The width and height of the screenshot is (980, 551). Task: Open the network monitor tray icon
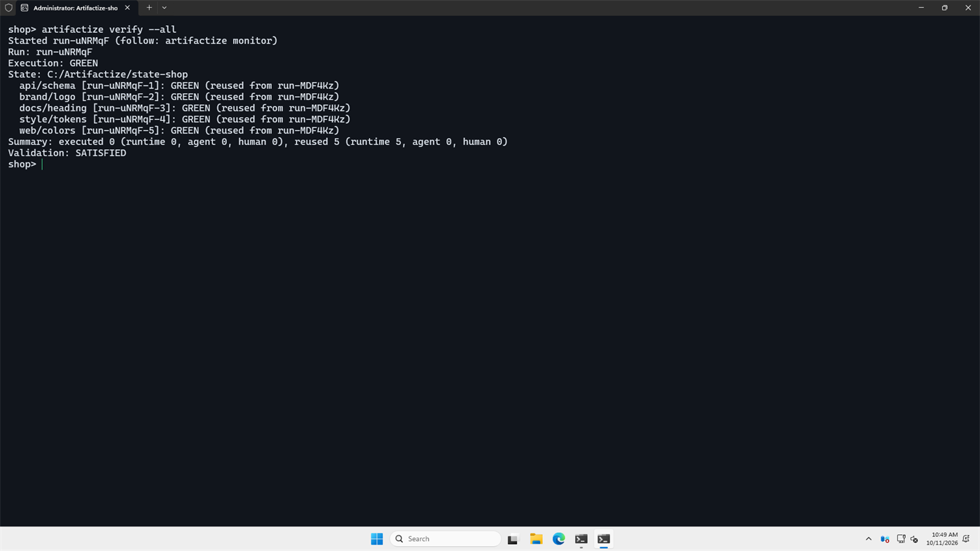click(x=901, y=539)
